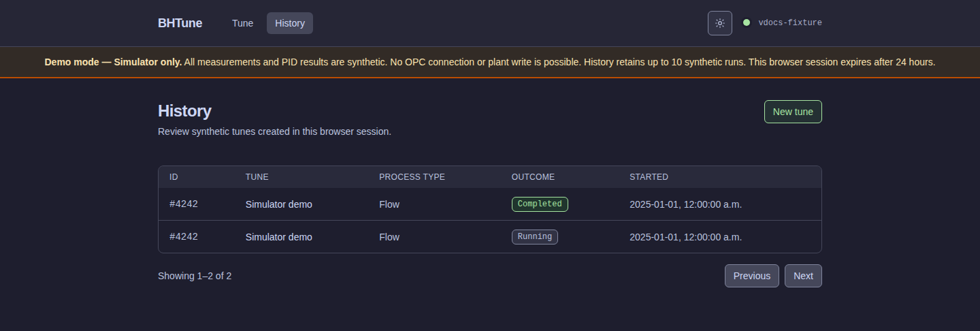Click the PROCESS TYPE column header
The width and height of the screenshot is (980, 331).
[412, 177]
